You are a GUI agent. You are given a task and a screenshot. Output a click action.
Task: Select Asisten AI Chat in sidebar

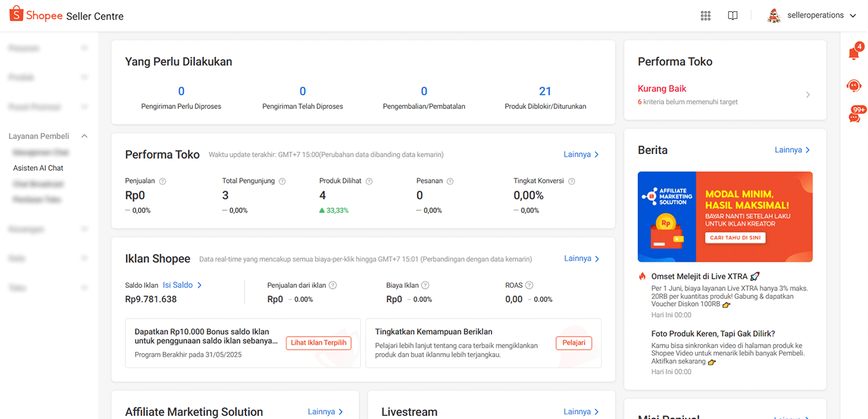38,168
